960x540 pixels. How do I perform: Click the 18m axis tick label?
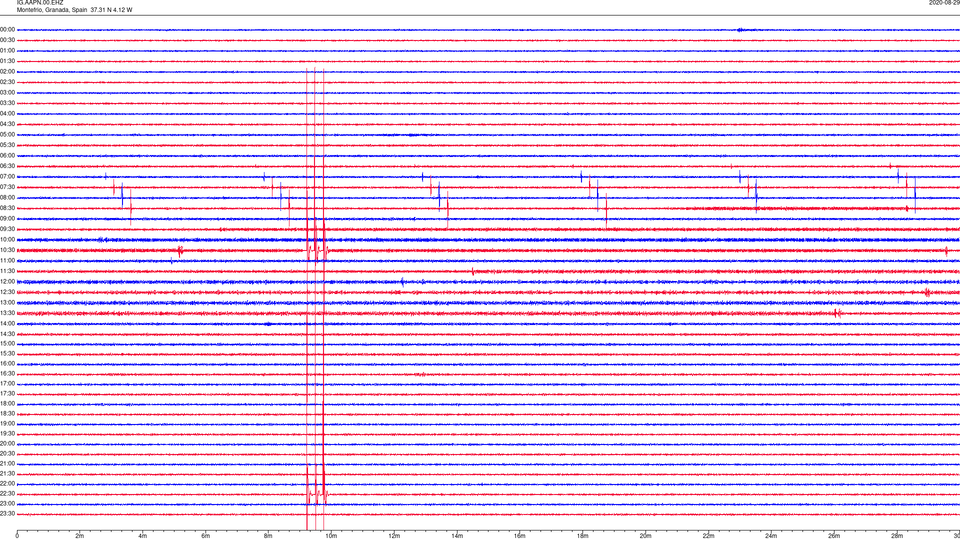[583, 536]
